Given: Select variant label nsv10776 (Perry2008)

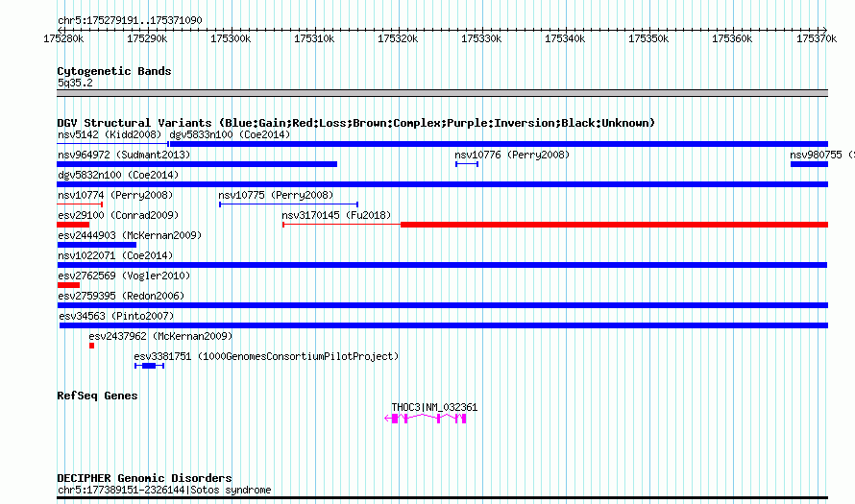Looking at the screenshot, I should coord(512,155).
